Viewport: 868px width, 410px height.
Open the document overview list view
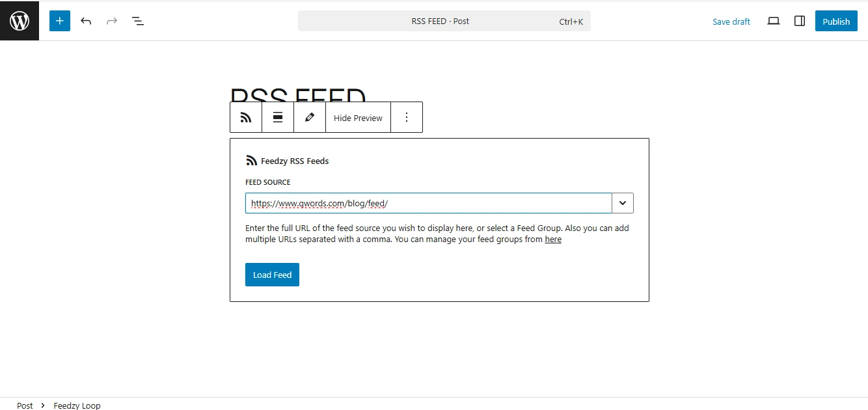point(138,21)
